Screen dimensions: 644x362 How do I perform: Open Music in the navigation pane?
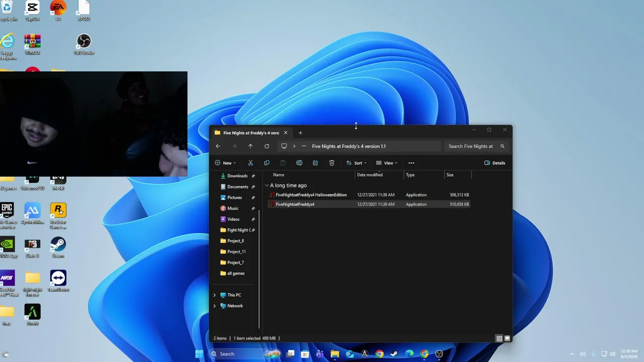(232, 208)
